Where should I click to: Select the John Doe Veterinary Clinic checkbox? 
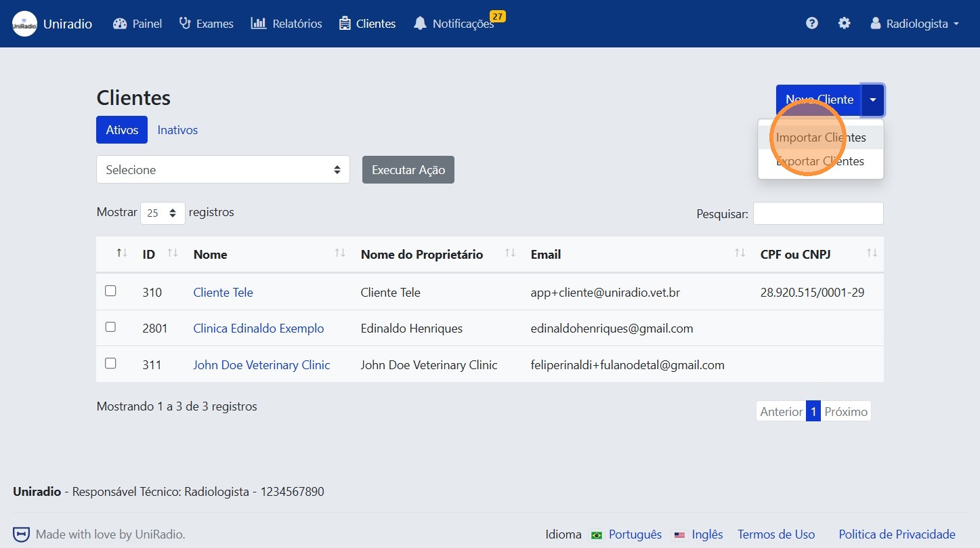tap(110, 362)
